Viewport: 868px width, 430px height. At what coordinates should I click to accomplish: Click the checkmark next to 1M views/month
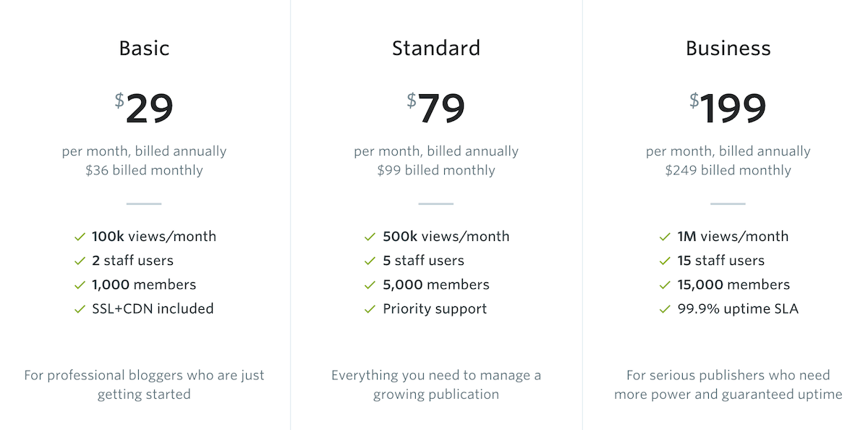click(665, 237)
